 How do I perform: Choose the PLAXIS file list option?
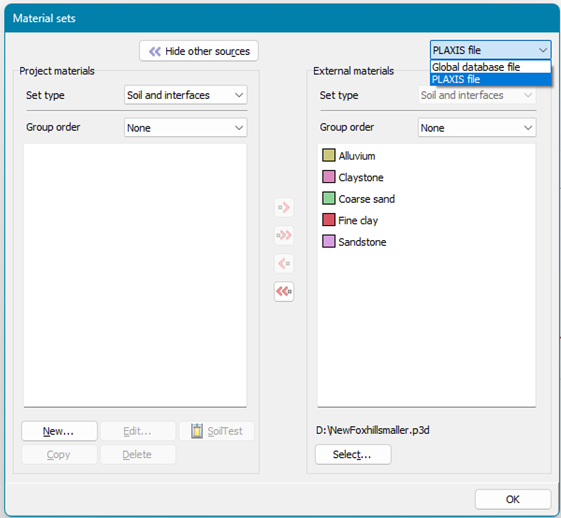[x=491, y=79]
